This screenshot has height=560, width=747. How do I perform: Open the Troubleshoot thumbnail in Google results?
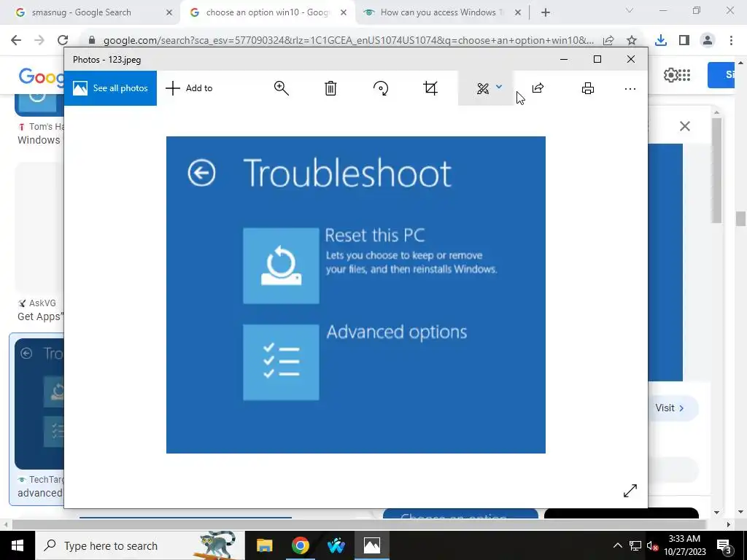point(39,404)
